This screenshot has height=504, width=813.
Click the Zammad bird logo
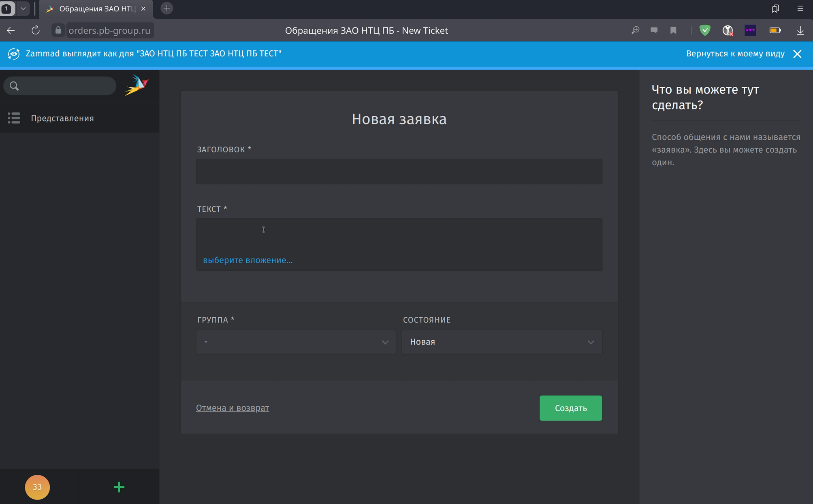point(137,85)
